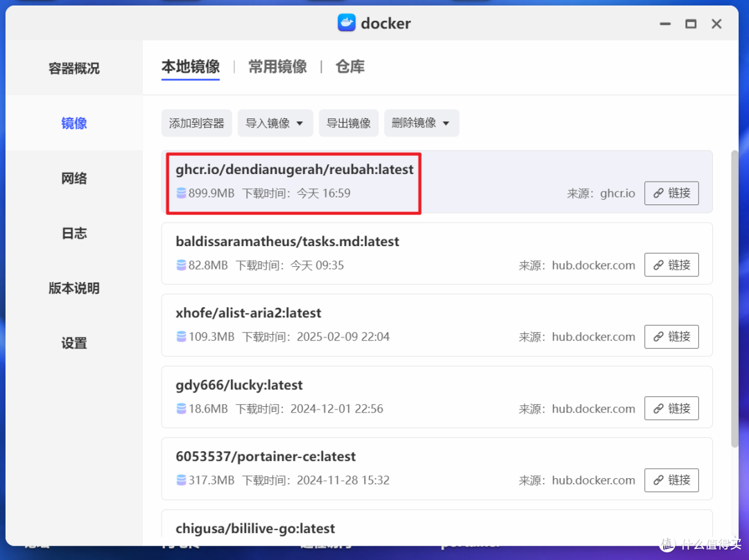The height and width of the screenshot is (560, 749).
Task: Select gdy666/lucky:latest image name
Action: (x=239, y=385)
